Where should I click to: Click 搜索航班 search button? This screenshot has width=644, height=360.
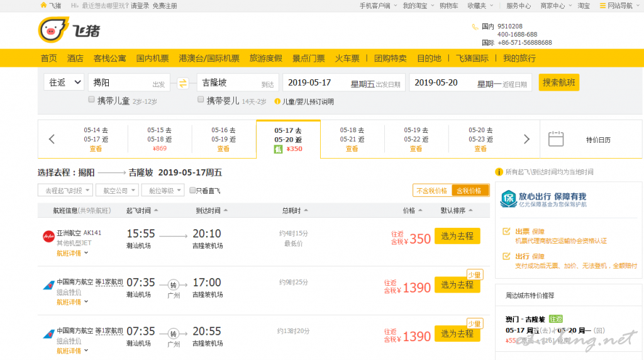coord(558,82)
